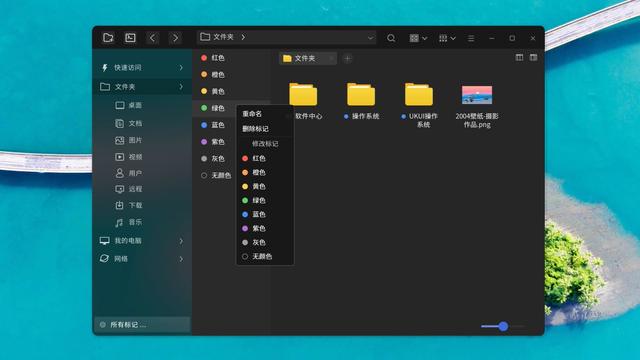
Task: Open the sort options dropdown arrow
Action: [x=453, y=38]
